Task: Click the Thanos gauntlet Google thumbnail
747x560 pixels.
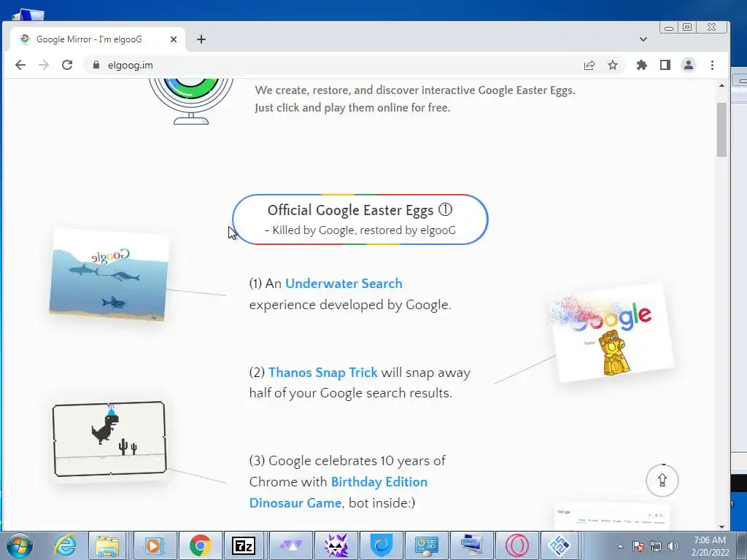Action: (x=612, y=332)
